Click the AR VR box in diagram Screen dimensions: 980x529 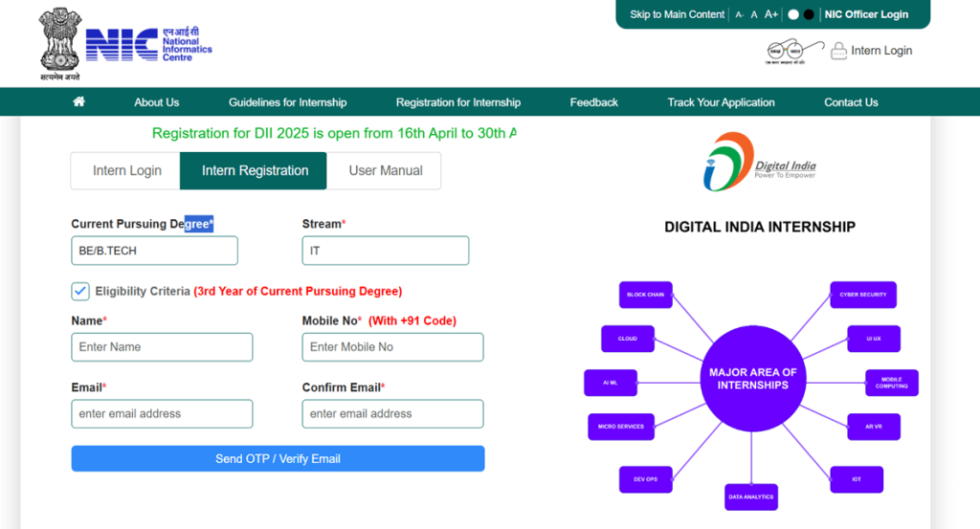coord(874,427)
